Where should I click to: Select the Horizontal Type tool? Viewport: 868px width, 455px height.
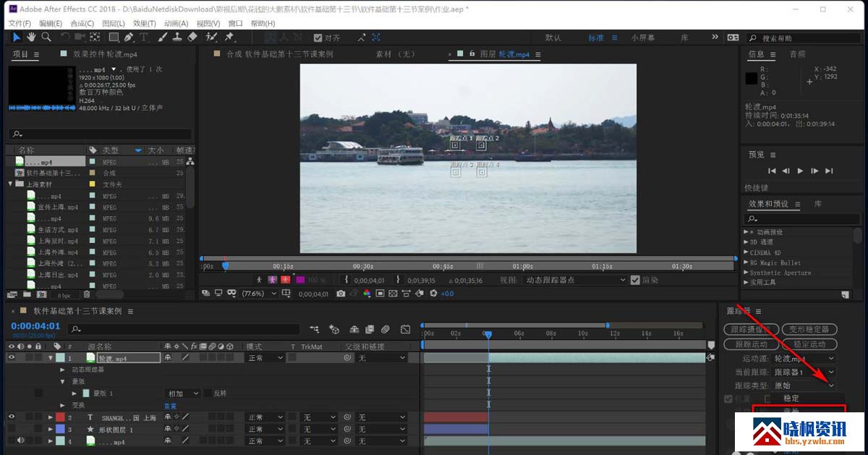tap(144, 38)
